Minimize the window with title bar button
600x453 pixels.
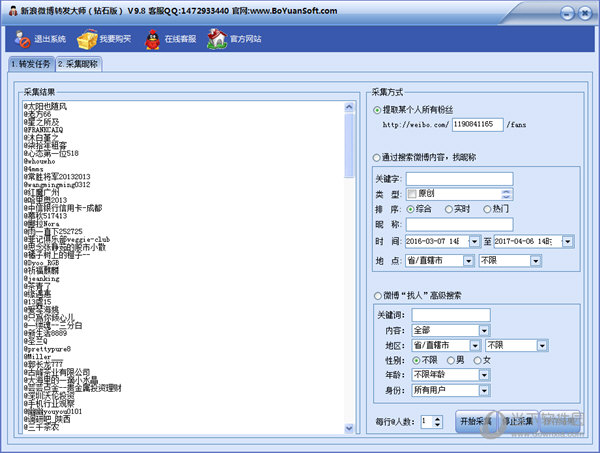[567, 13]
